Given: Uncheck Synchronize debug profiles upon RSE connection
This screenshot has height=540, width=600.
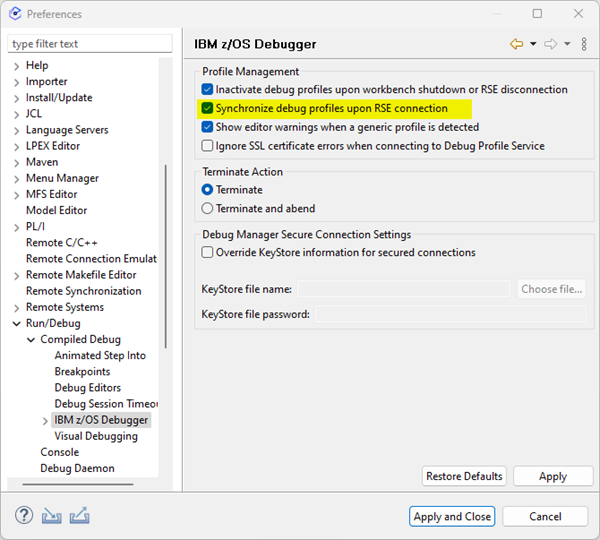Looking at the screenshot, I should coord(207,108).
